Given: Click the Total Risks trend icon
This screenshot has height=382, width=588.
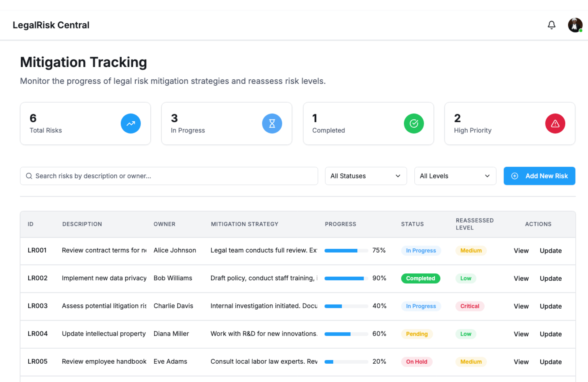Looking at the screenshot, I should point(130,124).
